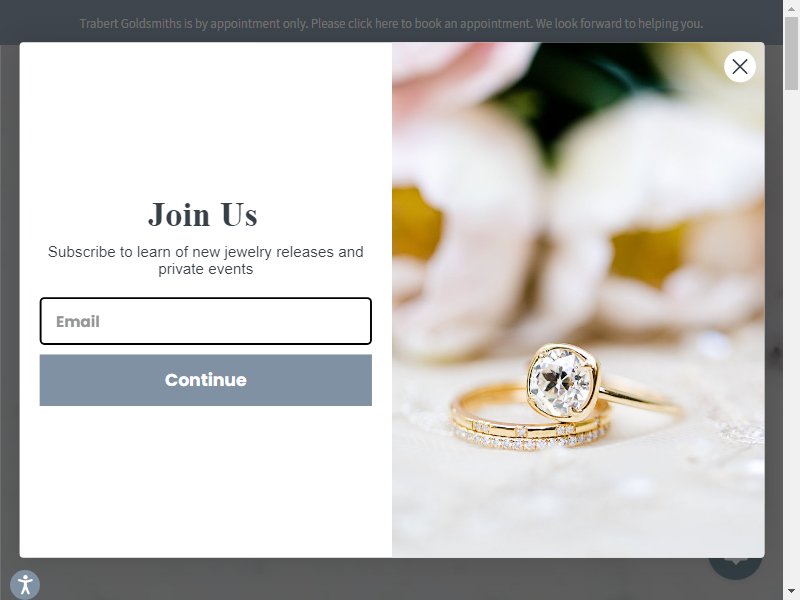Image resolution: width=800 pixels, height=600 pixels.
Task: Click the dimmed overlay below the popup
Action: [357, 579]
